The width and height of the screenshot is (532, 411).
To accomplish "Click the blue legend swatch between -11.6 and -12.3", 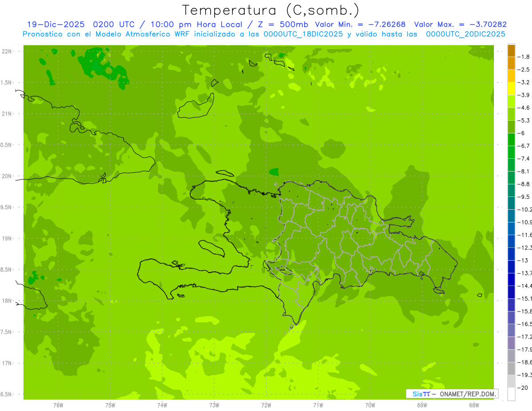I will [511, 241].
